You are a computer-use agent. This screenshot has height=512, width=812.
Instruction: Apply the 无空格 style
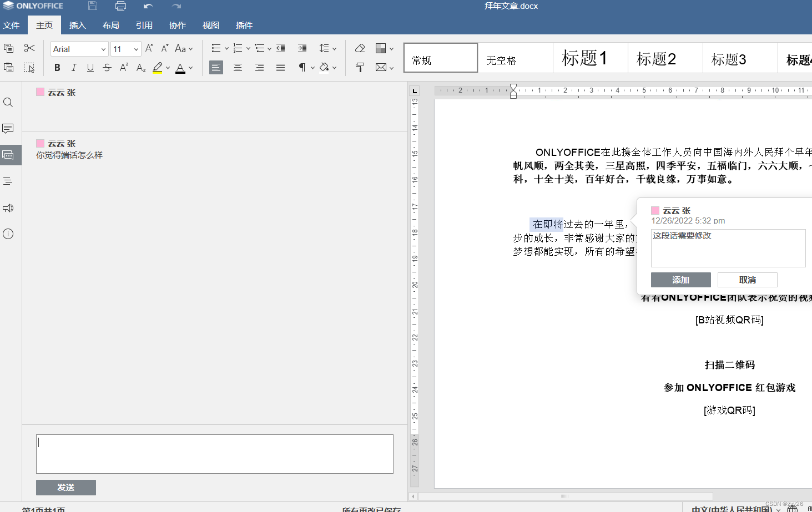[516, 58]
